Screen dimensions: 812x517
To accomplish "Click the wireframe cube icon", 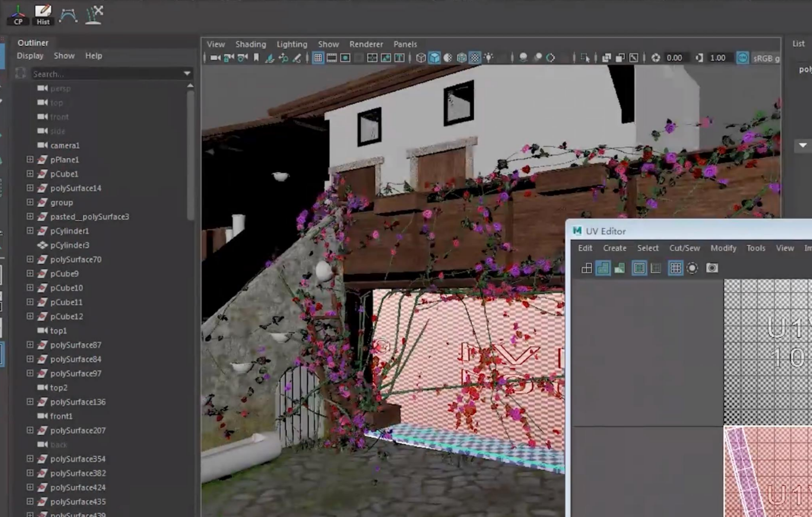I will tap(421, 58).
